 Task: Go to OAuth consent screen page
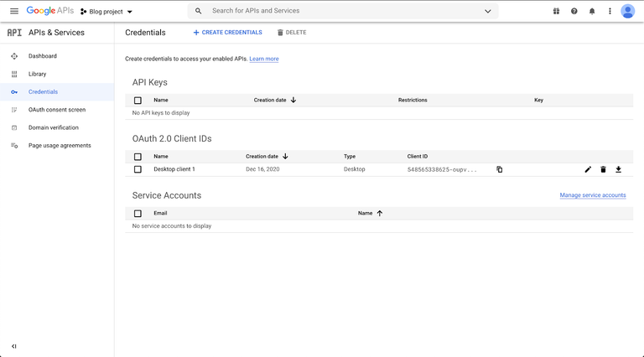(x=56, y=110)
